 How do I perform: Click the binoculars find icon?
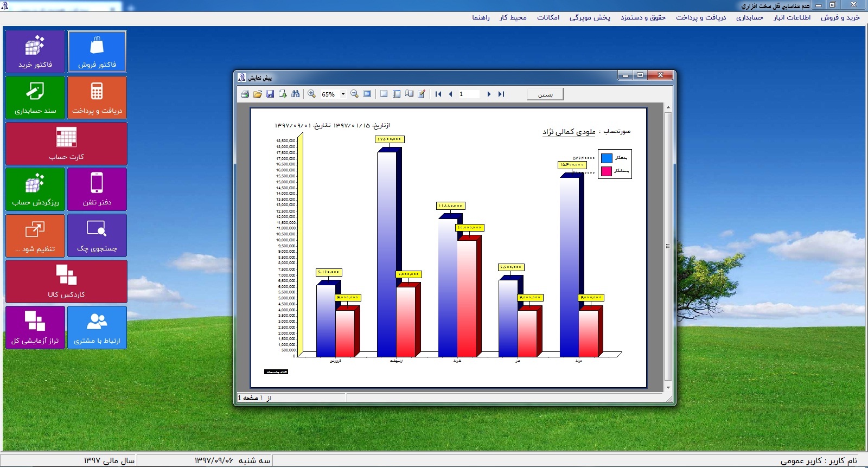(295, 94)
